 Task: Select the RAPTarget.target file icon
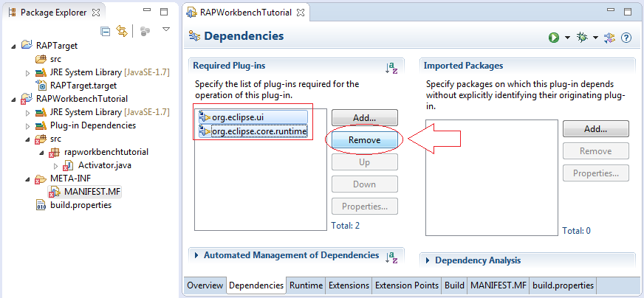pos(41,86)
